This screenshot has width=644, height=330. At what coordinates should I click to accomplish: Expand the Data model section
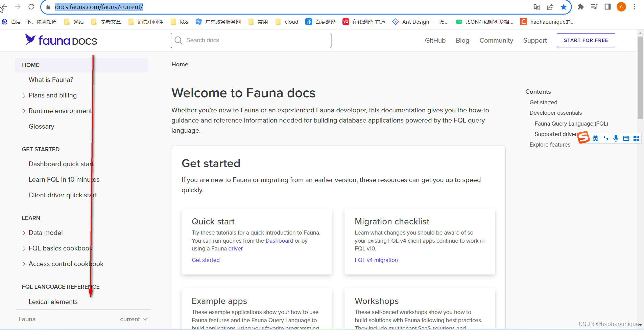(24, 233)
